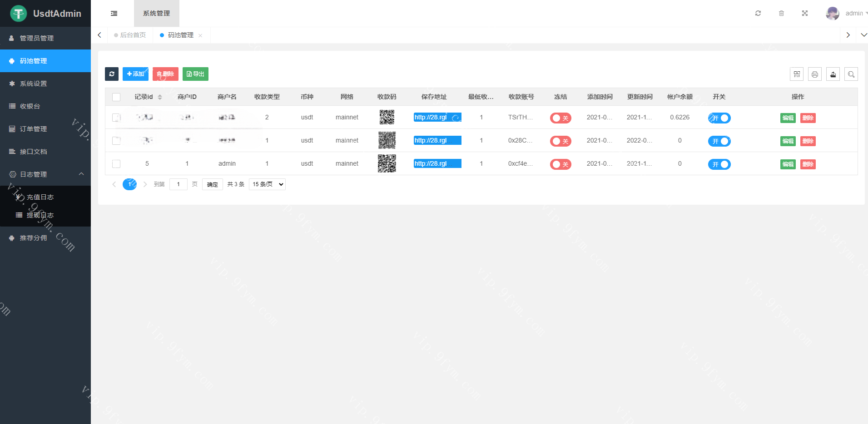Click 编辑 button for the admin row
The height and width of the screenshot is (424, 868).
pyautogui.click(x=788, y=164)
